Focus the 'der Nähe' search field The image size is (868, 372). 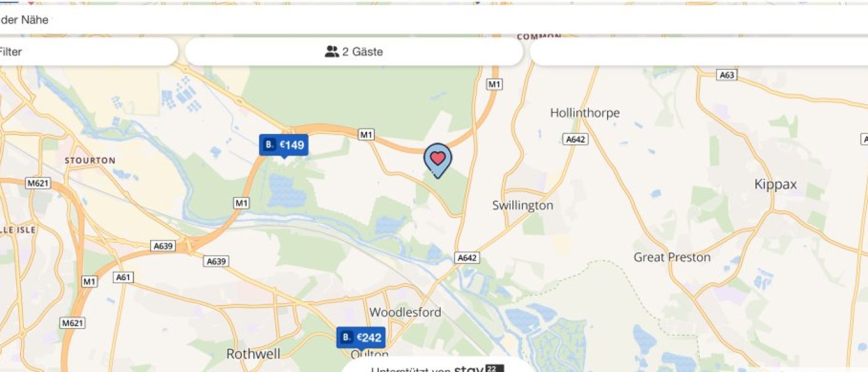point(434,20)
